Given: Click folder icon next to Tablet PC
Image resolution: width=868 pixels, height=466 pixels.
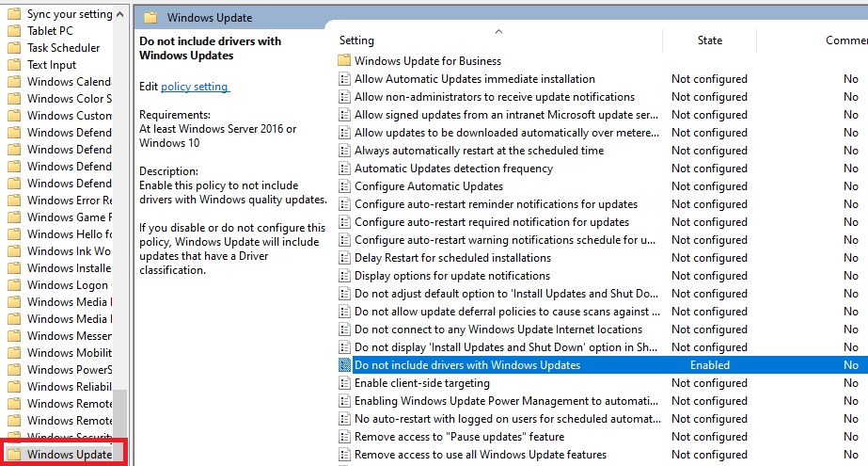Looking at the screenshot, I should pyautogui.click(x=14, y=31).
